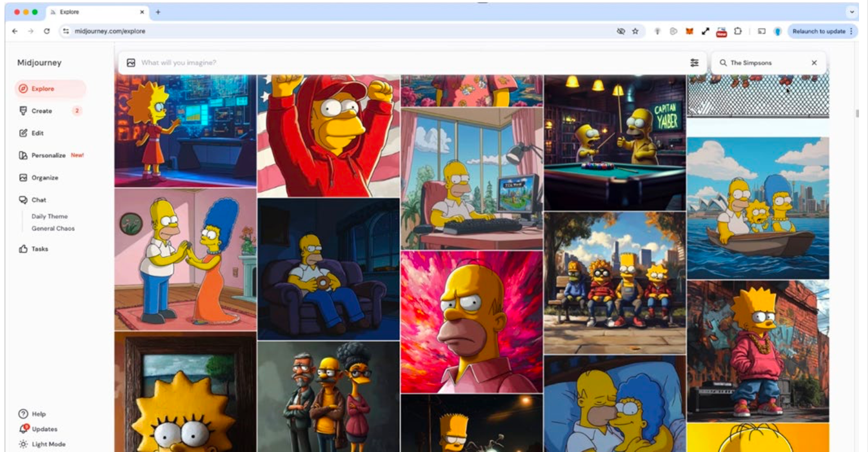868x452 pixels.
Task: Open prompt settings sliders icon
Action: [x=694, y=63]
